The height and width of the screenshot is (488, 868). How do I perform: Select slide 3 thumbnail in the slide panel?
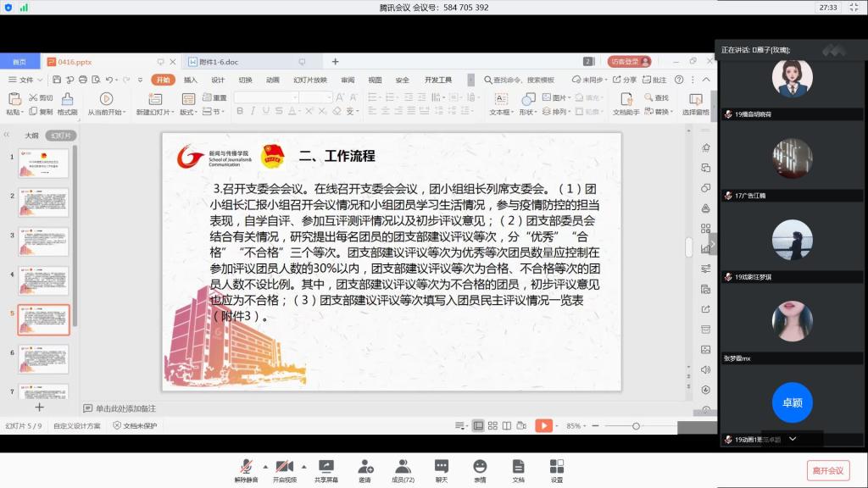click(x=43, y=242)
